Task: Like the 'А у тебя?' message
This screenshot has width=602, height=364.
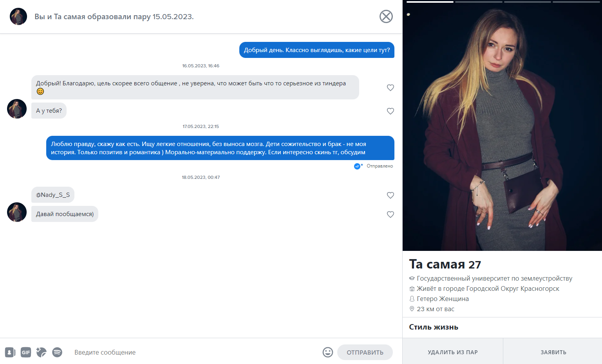Action: (390, 111)
